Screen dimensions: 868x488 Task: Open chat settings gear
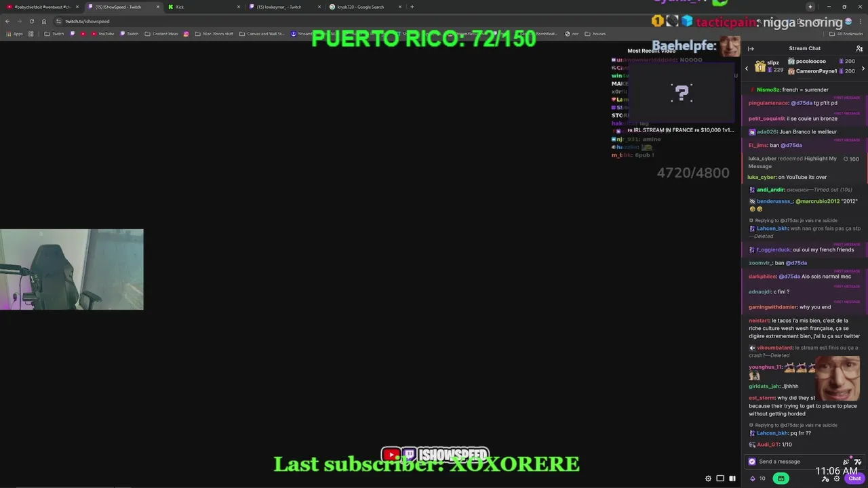(836, 479)
